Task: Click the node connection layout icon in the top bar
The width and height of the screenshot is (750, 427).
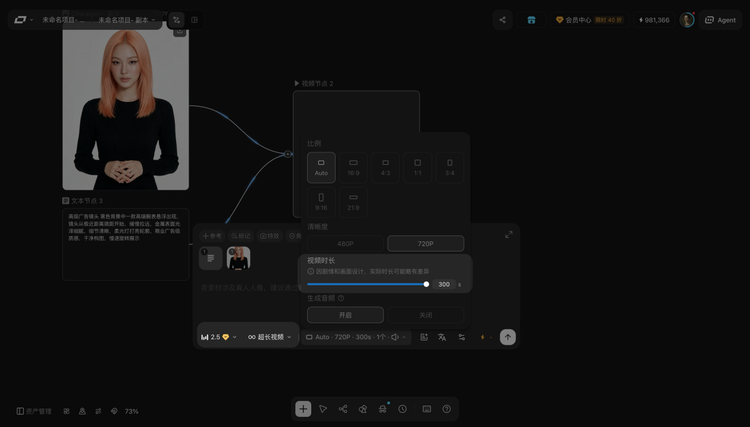Action: (176, 20)
